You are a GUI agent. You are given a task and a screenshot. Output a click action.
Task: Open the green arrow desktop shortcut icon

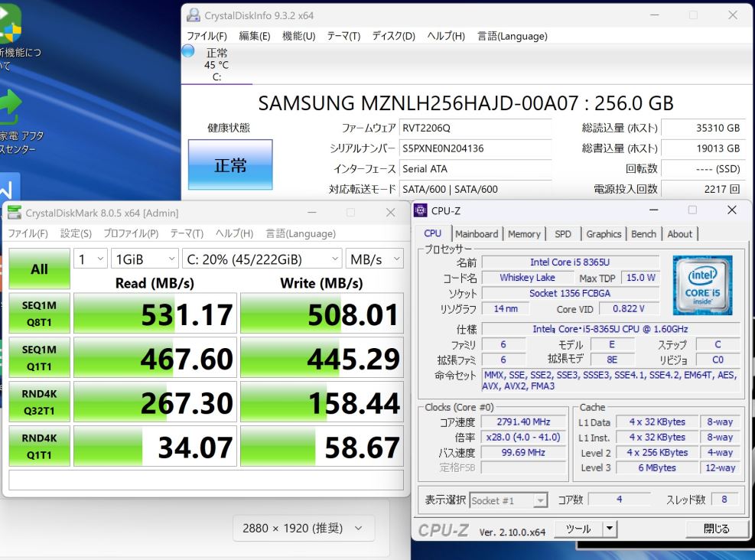point(10,108)
